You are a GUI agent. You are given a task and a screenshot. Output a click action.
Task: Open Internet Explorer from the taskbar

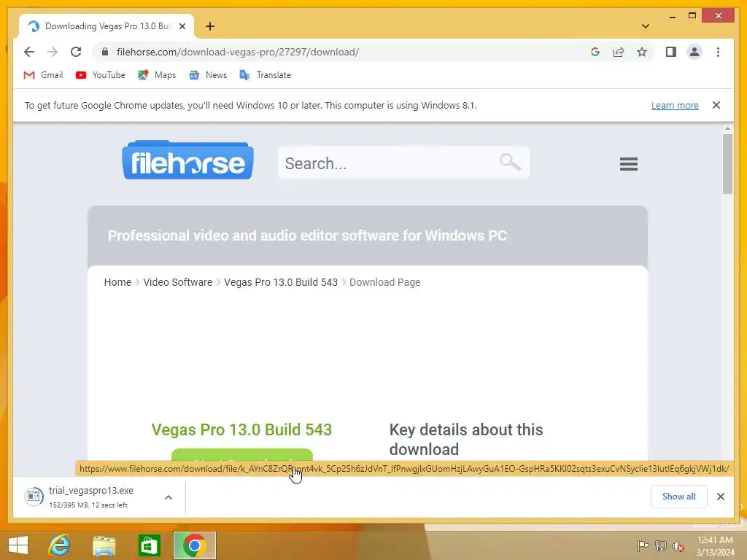point(60,545)
